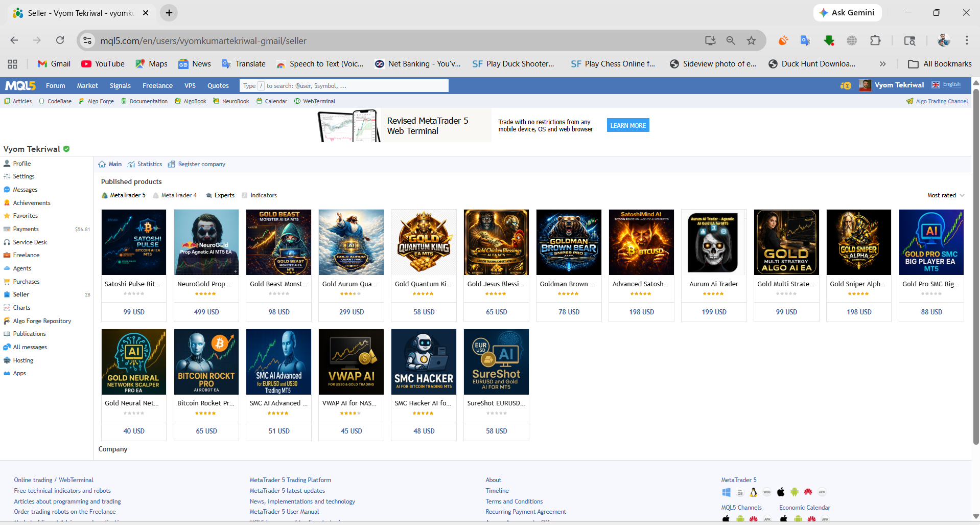The width and height of the screenshot is (980, 525).
Task: Expand the hidden bookmarks chevron
Action: coord(882,64)
